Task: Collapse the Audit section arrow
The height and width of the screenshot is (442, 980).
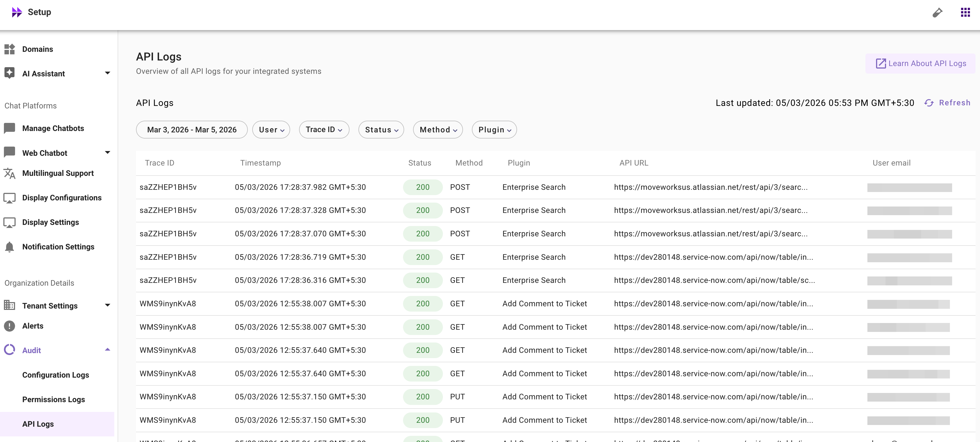Action: click(108, 349)
